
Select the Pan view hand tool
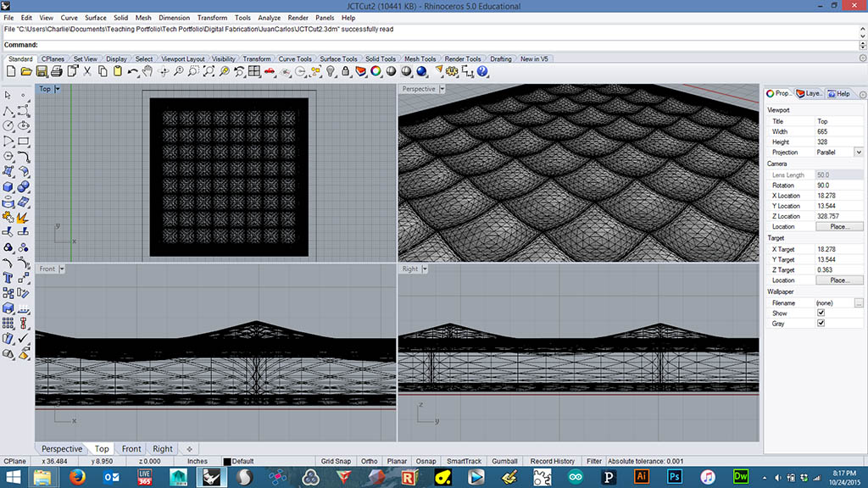click(147, 71)
